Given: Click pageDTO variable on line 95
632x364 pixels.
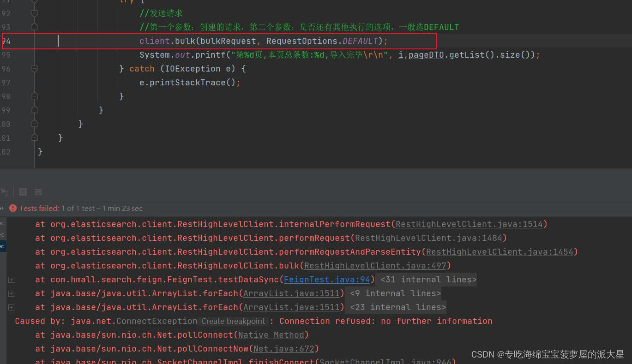Looking at the screenshot, I should click(426, 55).
